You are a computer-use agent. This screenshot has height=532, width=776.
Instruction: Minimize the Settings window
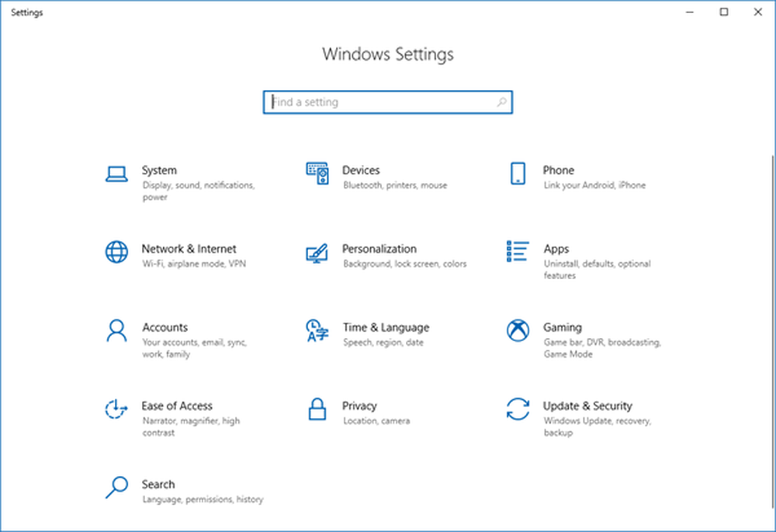689,12
